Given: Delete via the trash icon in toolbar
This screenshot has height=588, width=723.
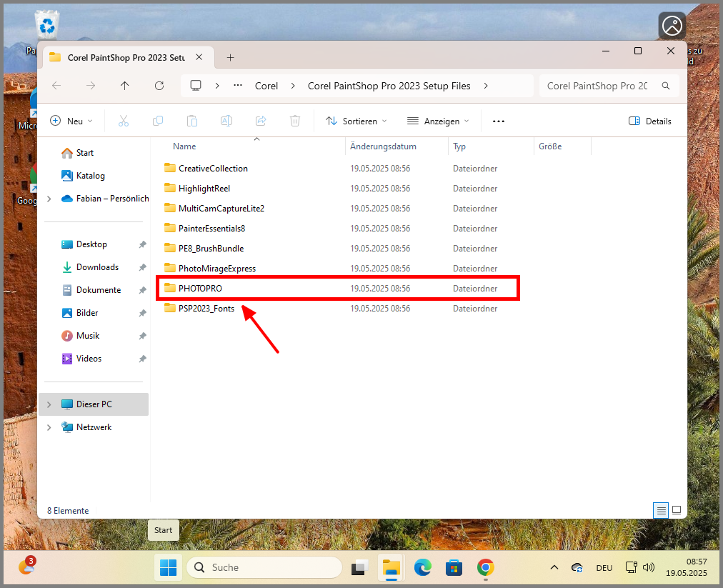Looking at the screenshot, I should pos(294,121).
